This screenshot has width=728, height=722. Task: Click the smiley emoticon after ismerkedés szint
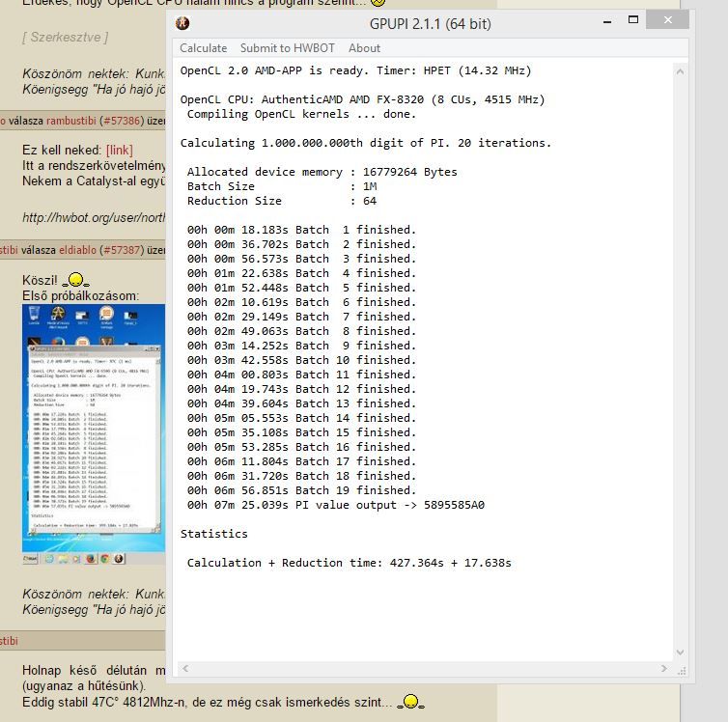[411, 701]
